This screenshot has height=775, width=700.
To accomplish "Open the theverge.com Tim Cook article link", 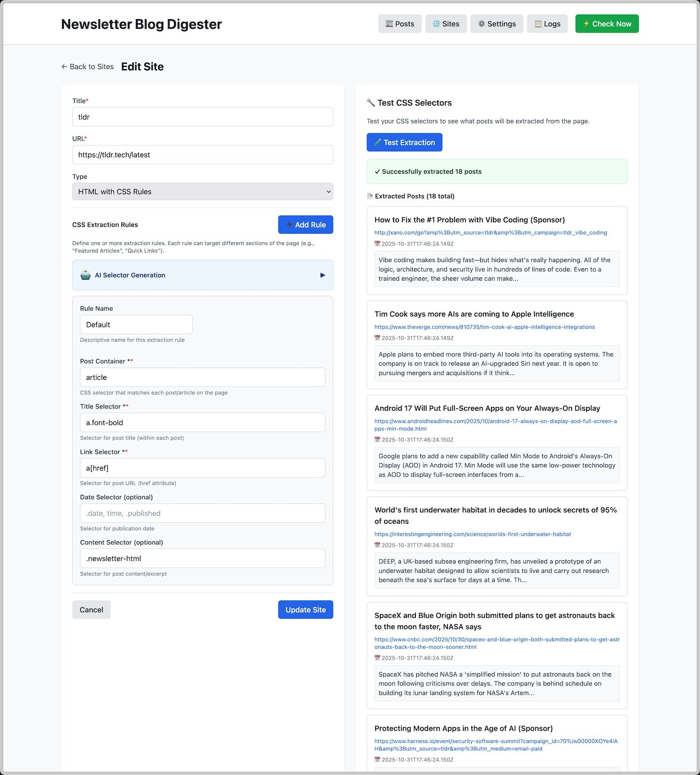I will 484,327.
